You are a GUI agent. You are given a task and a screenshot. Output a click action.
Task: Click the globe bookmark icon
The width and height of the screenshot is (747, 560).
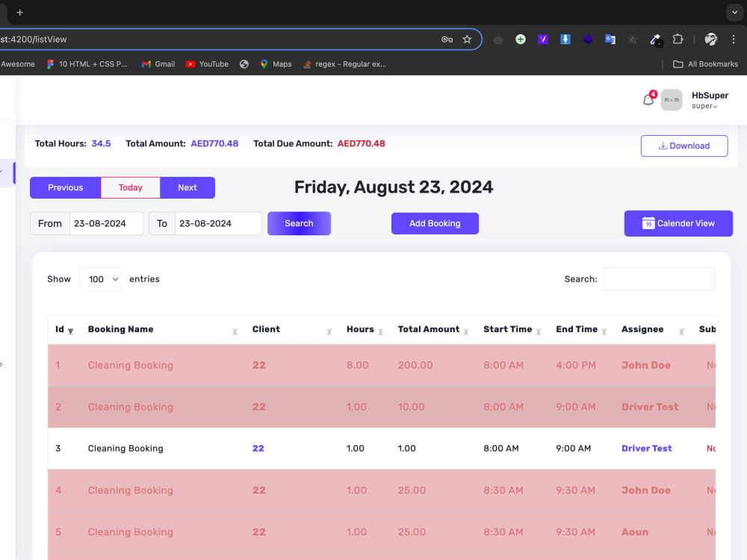[244, 63]
